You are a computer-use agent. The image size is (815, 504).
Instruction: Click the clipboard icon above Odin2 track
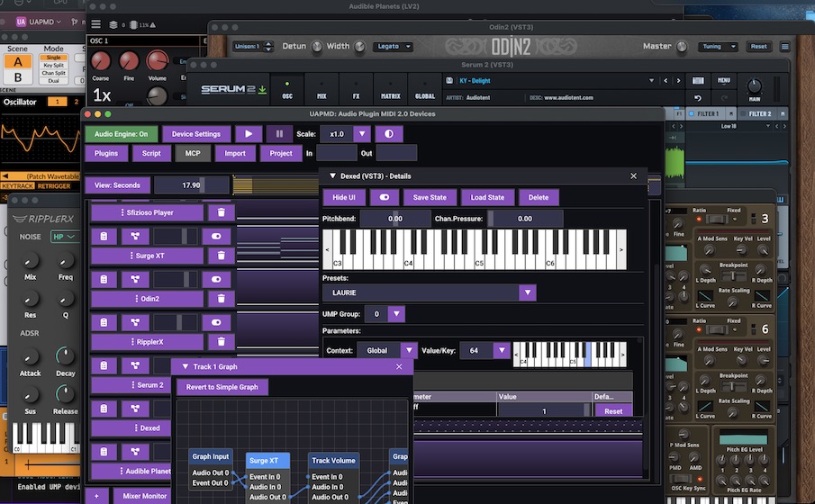tap(104, 280)
